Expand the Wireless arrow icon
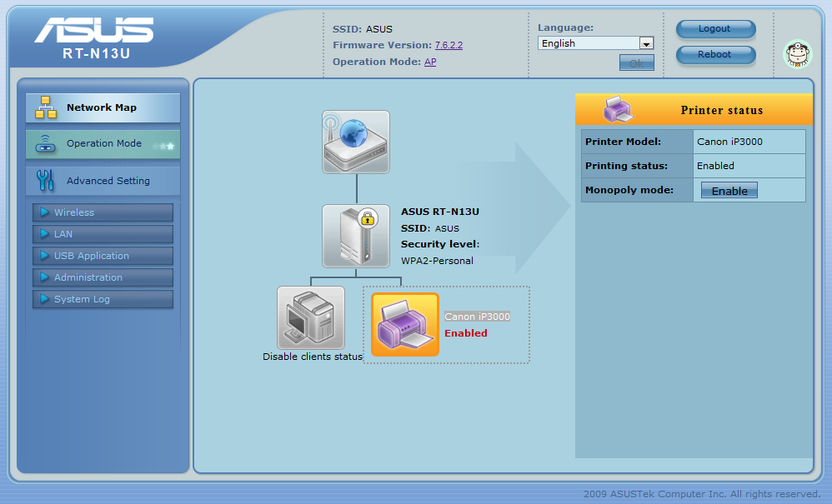832x504 pixels. [x=44, y=212]
